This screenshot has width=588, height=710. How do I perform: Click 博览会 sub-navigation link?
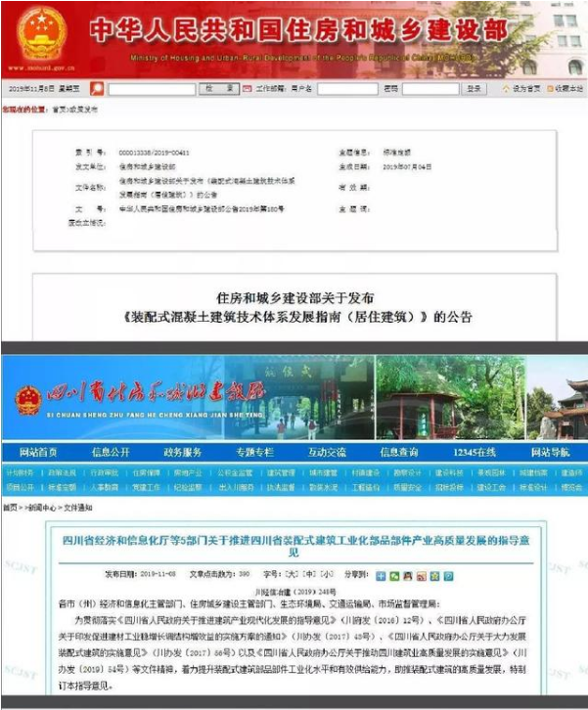click(x=571, y=487)
